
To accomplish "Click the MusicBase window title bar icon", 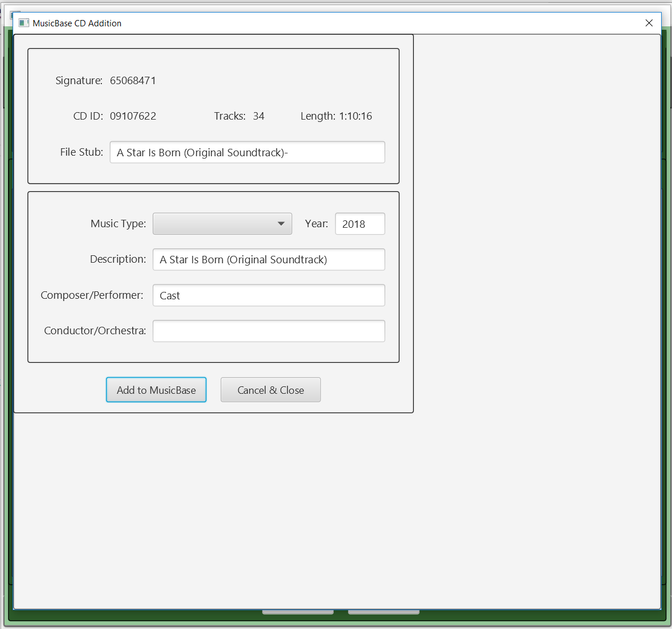I will [24, 23].
